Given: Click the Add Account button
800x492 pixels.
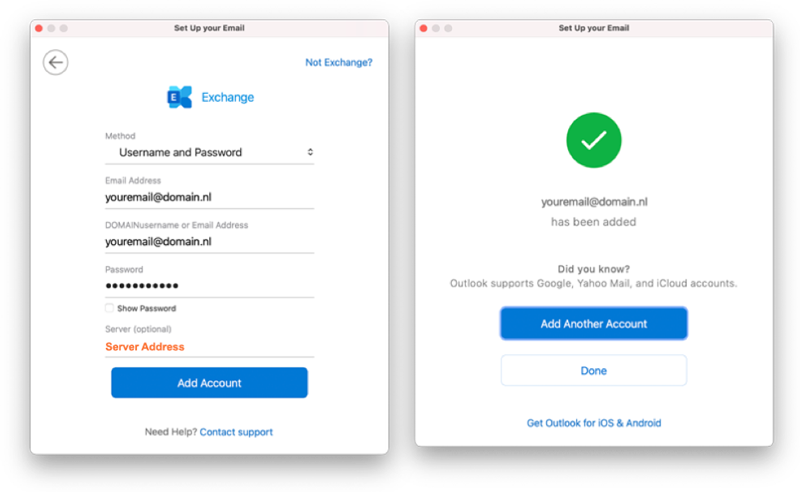Looking at the screenshot, I should tap(209, 383).
